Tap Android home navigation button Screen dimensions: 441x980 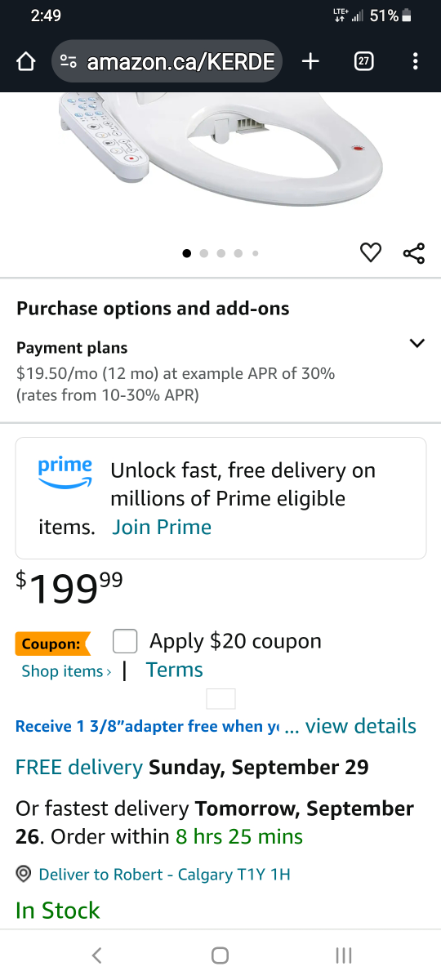(220, 955)
